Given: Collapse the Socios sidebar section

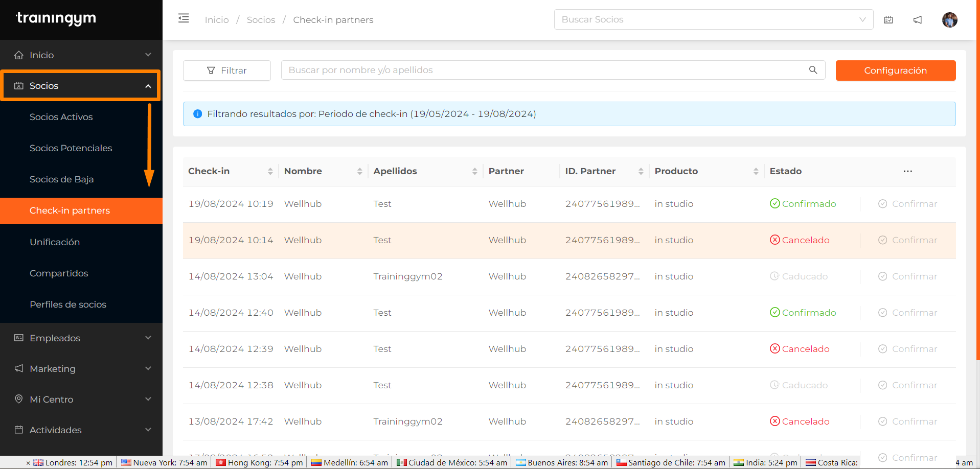Looking at the screenshot, I should (x=148, y=85).
